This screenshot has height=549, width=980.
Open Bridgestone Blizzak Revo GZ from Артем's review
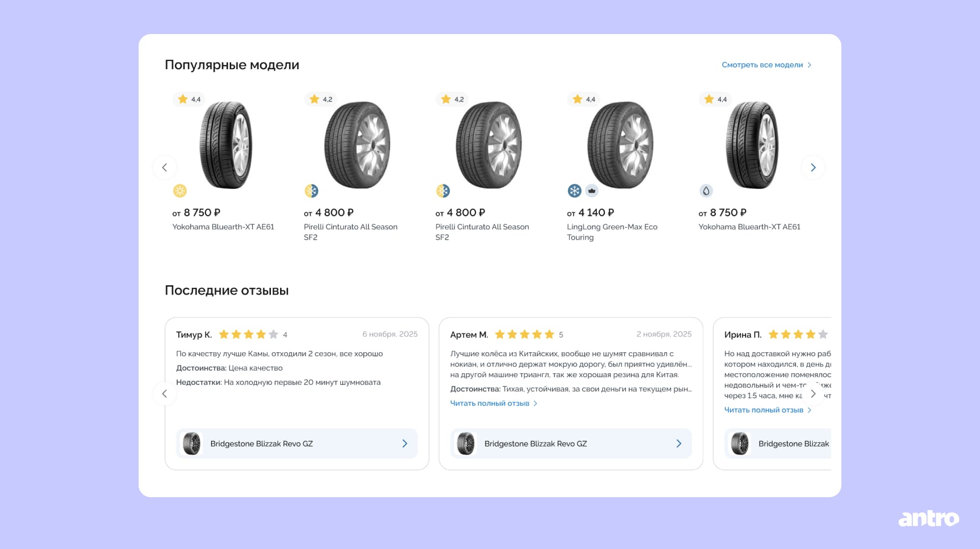coord(571,443)
